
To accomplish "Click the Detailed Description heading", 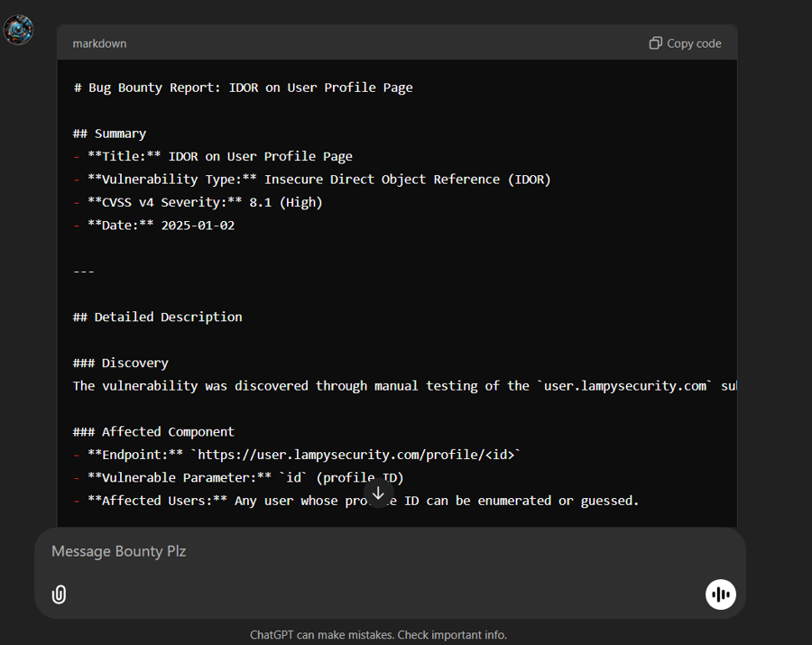I will click(x=157, y=317).
